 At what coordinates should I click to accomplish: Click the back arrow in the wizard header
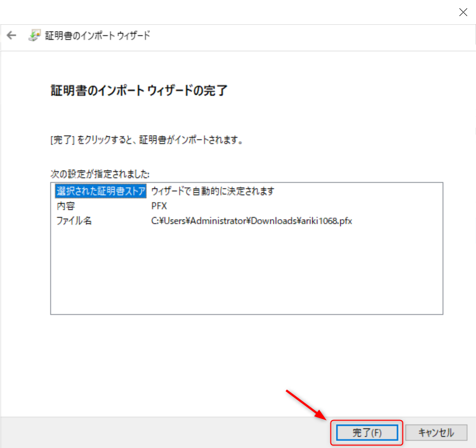(11, 36)
